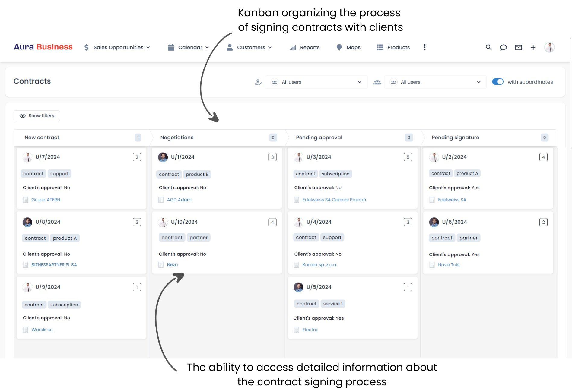Image resolution: width=572 pixels, height=392 pixels.
Task: Click the user avatar in top right corner
Action: click(x=550, y=47)
